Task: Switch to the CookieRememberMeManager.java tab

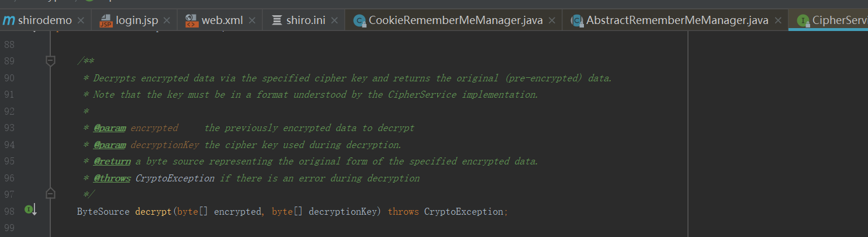Action: coord(455,21)
